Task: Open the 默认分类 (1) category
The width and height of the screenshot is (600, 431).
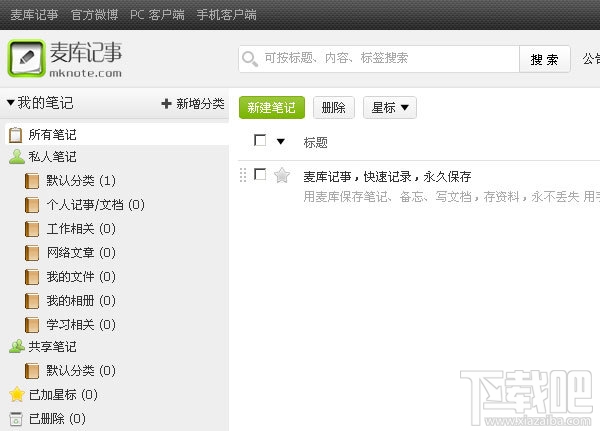Action: tap(81, 181)
